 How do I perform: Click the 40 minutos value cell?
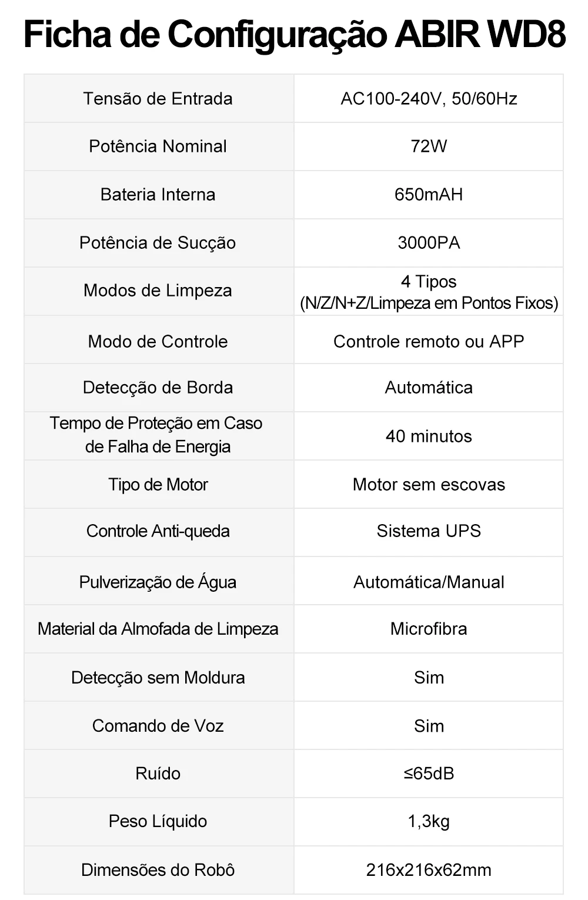429,436
